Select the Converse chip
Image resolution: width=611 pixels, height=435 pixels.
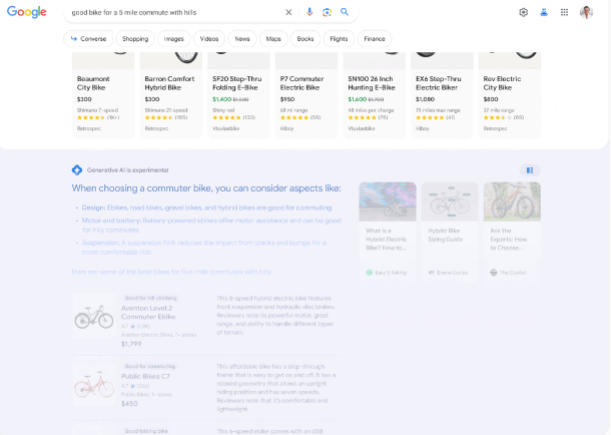click(x=88, y=39)
